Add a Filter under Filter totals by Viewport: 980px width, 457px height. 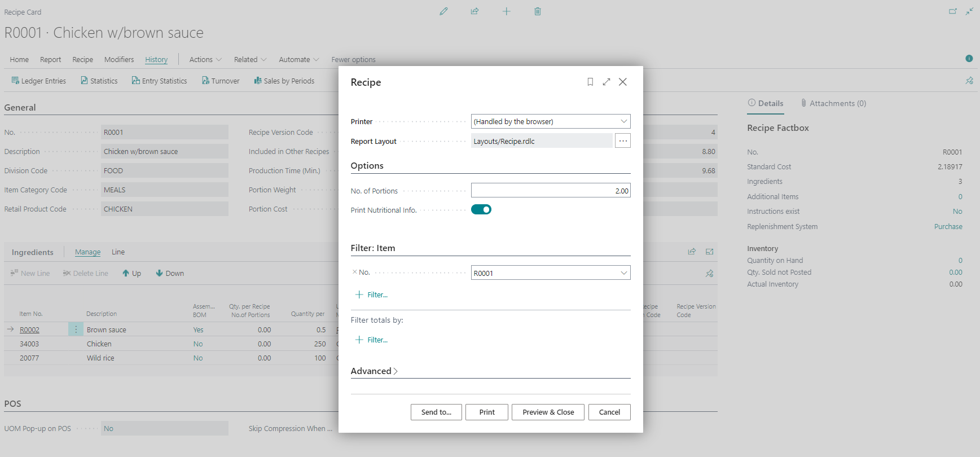click(x=372, y=340)
